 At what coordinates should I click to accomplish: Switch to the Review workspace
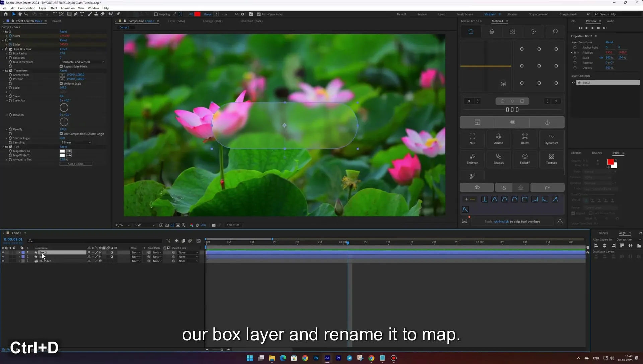(x=422, y=14)
